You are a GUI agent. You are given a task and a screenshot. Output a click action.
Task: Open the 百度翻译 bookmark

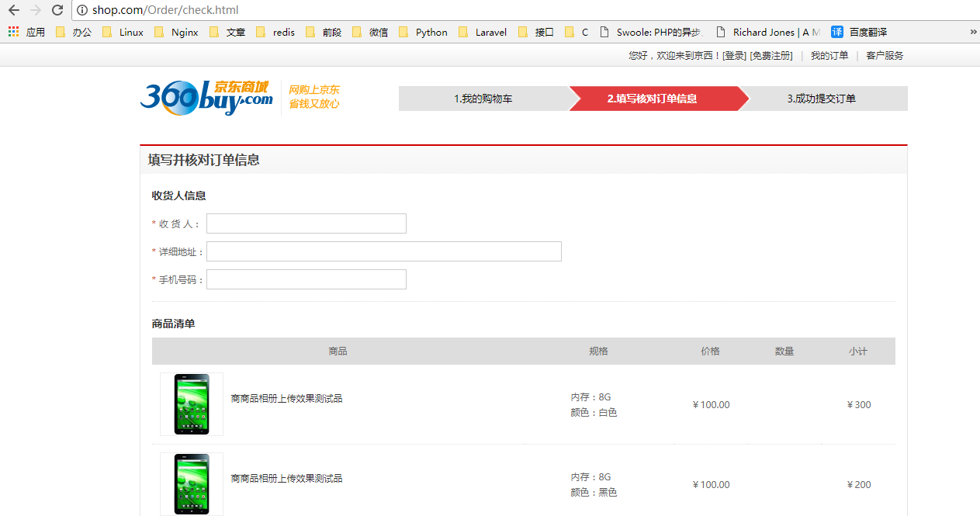[x=859, y=32]
